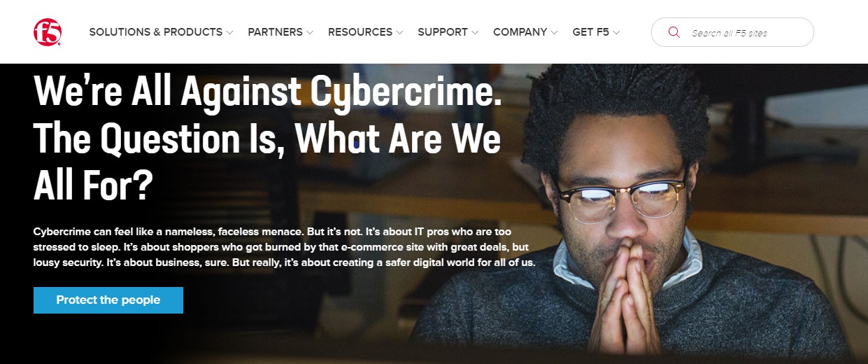Expand the Support chevron arrow
Image resolution: width=868 pixels, height=364 pixels.
click(x=475, y=32)
